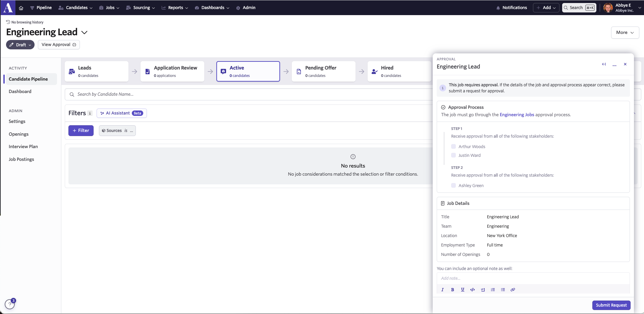Click the View Approval button
644x314 pixels.
pyautogui.click(x=59, y=45)
